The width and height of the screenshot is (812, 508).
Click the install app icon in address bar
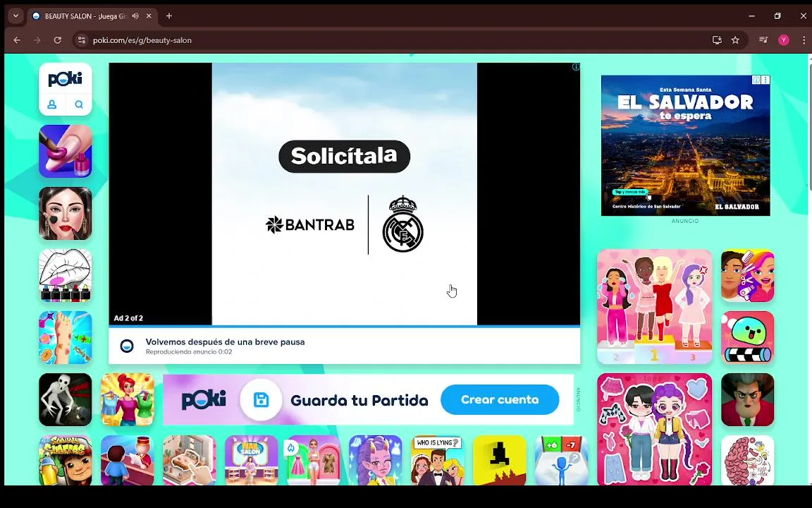717,40
